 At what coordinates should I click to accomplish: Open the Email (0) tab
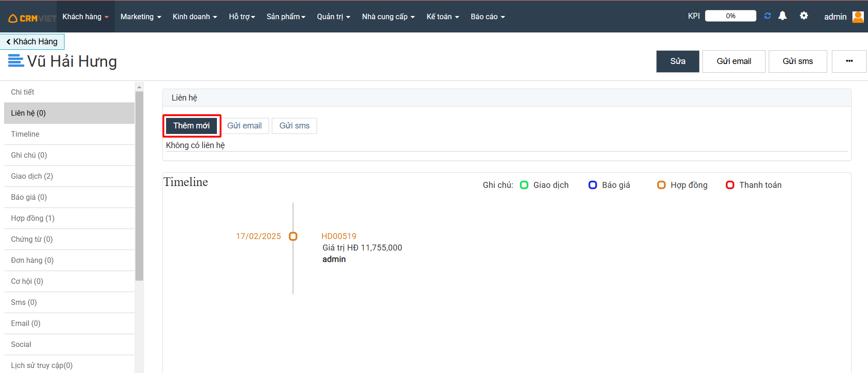coord(69,323)
